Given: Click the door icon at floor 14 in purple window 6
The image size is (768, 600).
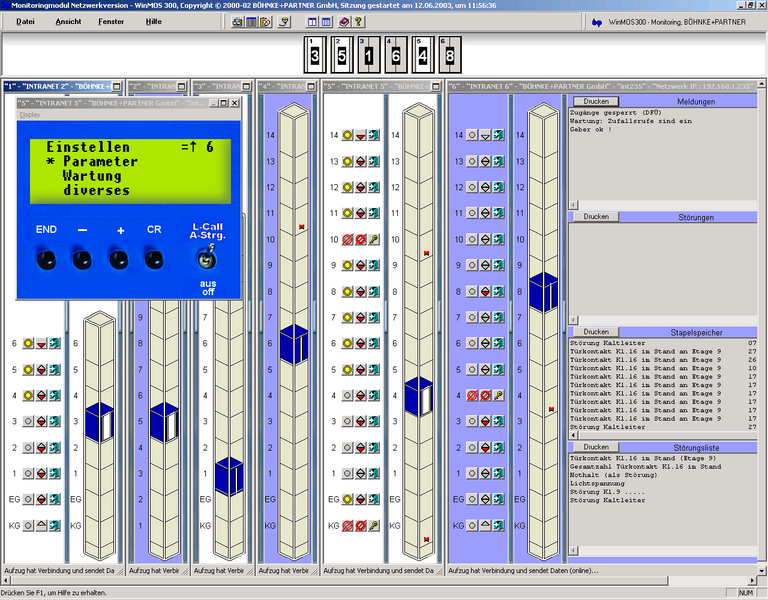Looking at the screenshot, I should [x=497, y=134].
